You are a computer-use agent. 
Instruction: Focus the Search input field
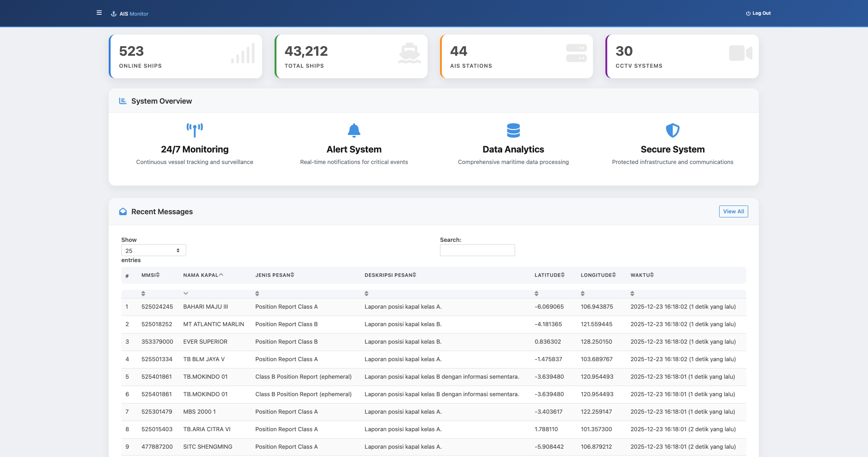(x=477, y=250)
